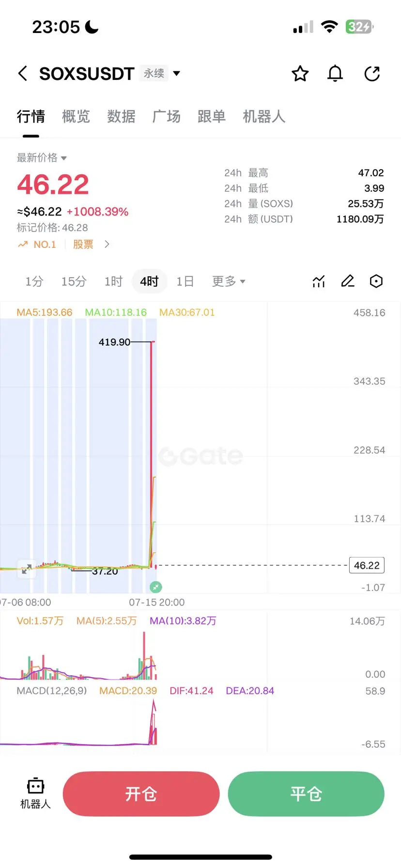Tap green collapse marker below chart

point(155,587)
